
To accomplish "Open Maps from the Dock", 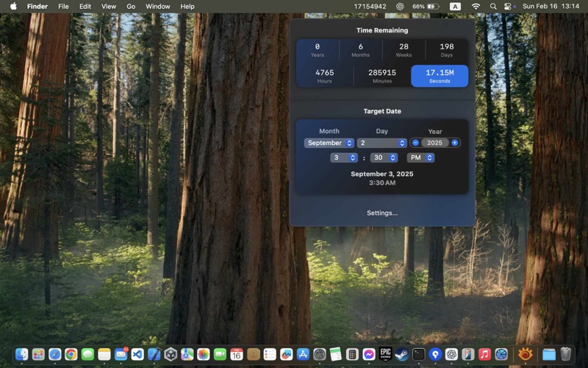I will (187, 354).
